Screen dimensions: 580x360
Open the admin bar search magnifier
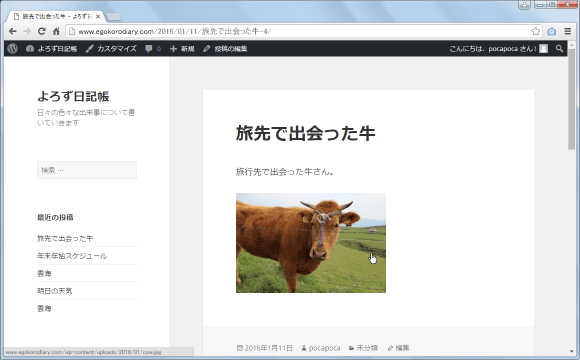click(559, 48)
